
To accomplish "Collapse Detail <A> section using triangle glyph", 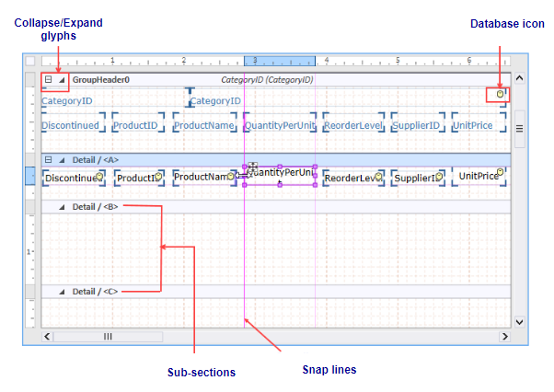I will pyautogui.click(x=62, y=159).
